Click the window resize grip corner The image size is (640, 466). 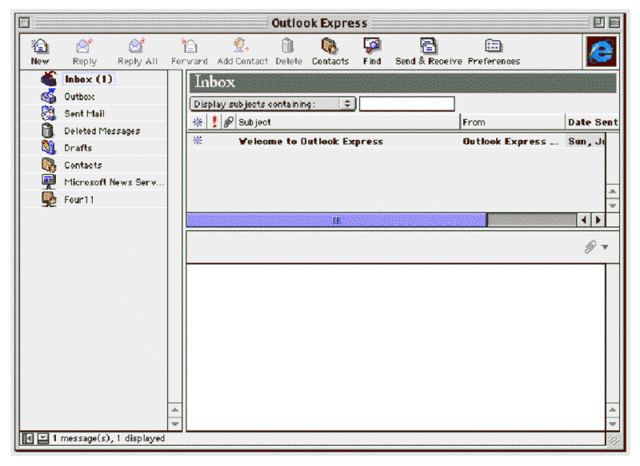click(x=613, y=439)
